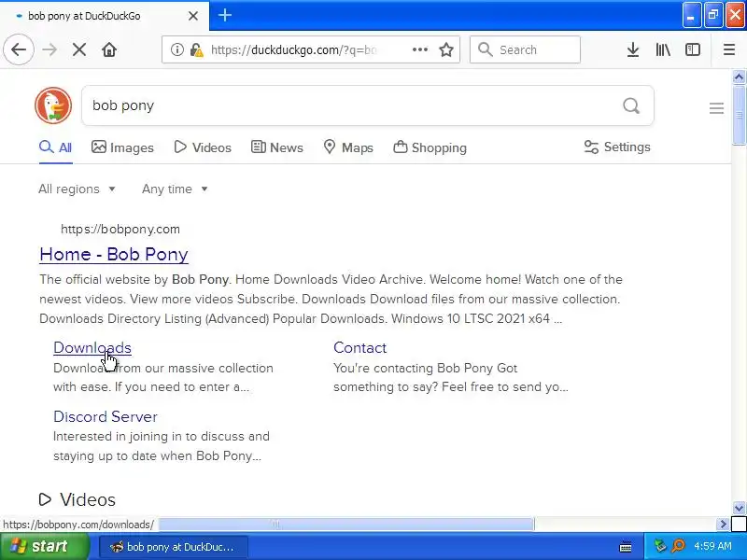747x560 pixels.
Task: Open the Home - Bob Pony result
Action: point(114,254)
